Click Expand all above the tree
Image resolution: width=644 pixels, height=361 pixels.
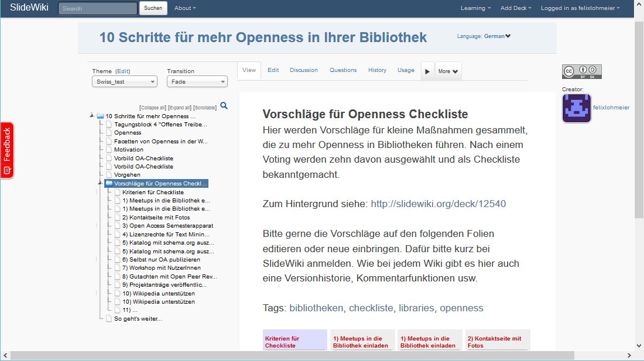(x=180, y=108)
